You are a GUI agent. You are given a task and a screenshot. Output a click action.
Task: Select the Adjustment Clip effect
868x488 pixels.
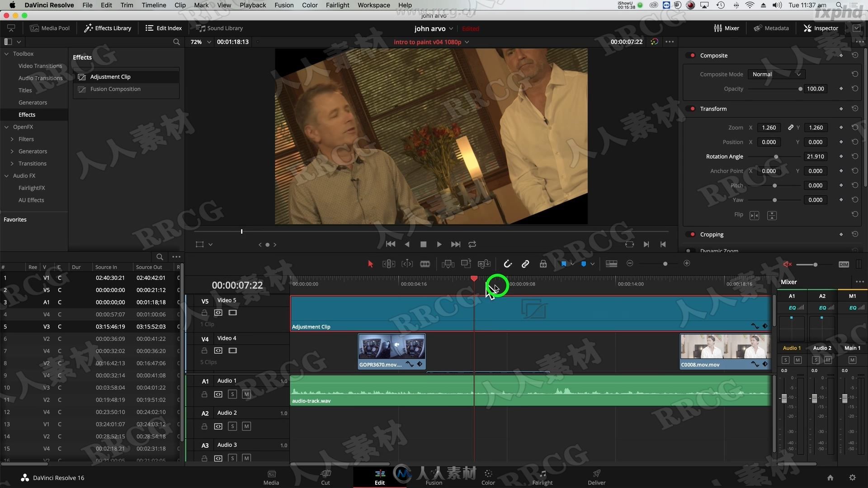(126, 77)
